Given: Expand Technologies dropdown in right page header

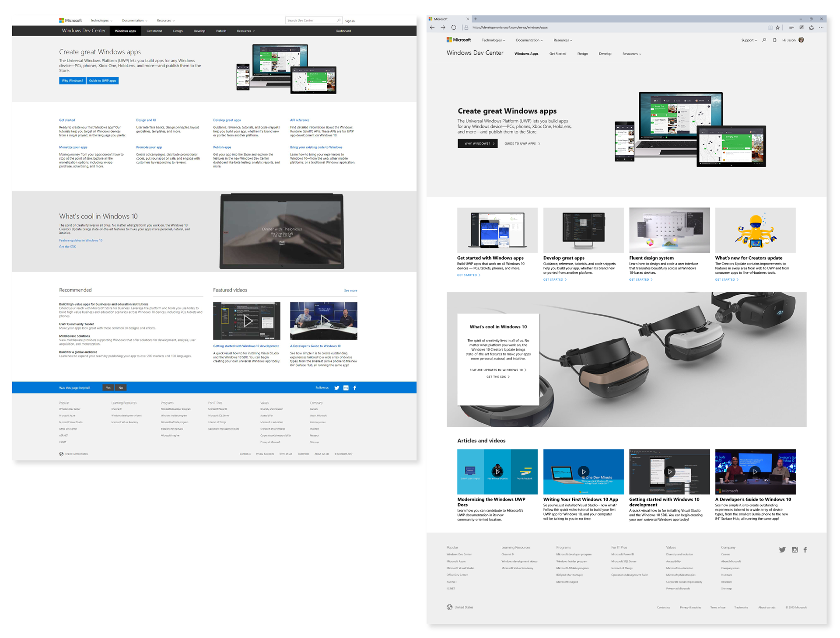Looking at the screenshot, I should pyautogui.click(x=493, y=40).
